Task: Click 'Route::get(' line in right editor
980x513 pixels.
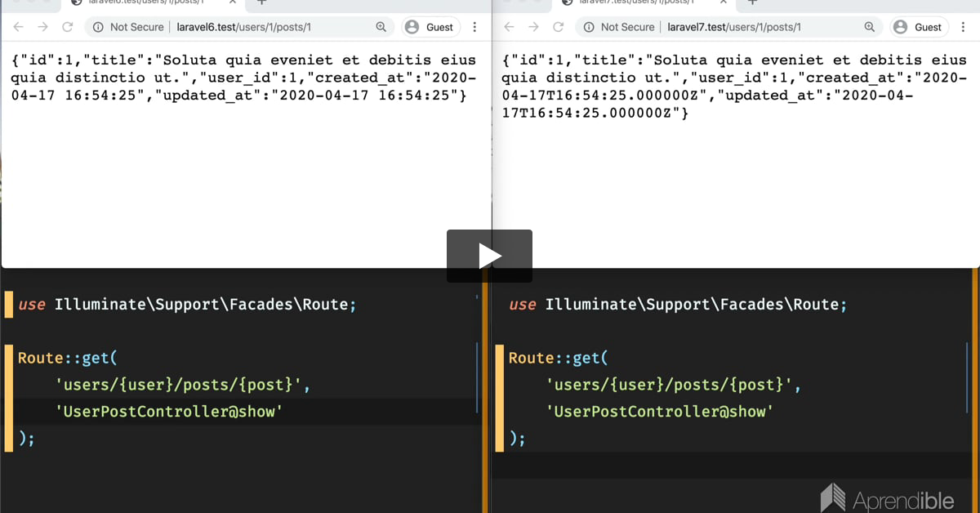Action: point(559,358)
